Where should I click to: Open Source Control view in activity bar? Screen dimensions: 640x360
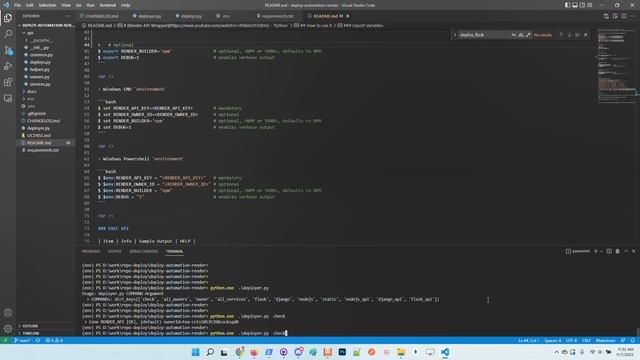[x=8, y=50]
